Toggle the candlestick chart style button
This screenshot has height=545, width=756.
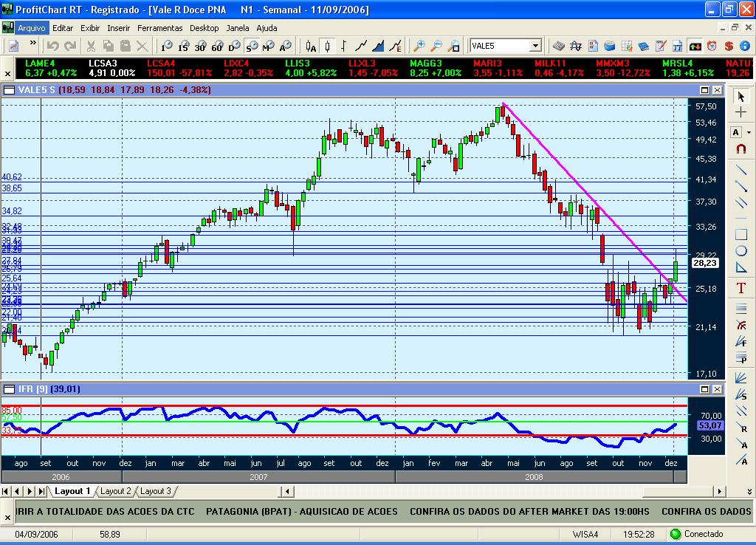coord(327,47)
